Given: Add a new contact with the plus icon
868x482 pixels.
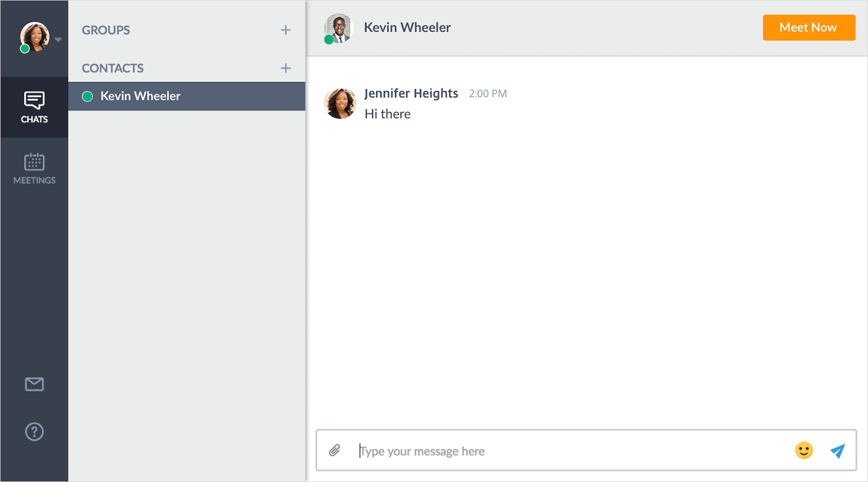Looking at the screenshot, I should (x=286, y=68).
